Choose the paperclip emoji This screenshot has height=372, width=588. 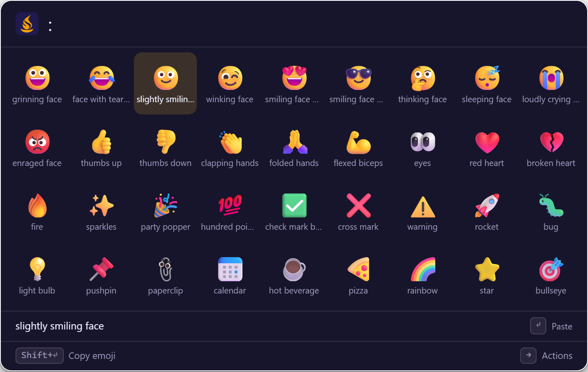(165, 275)
